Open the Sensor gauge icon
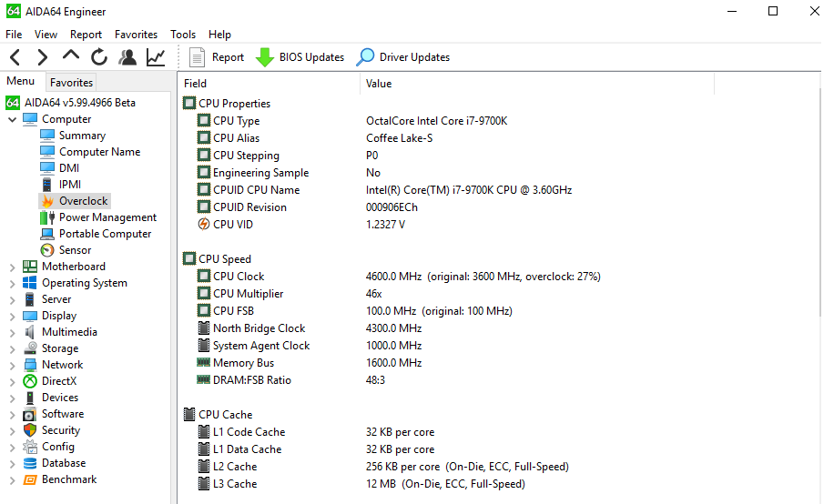The image size is (834, 504). (47, 250)
